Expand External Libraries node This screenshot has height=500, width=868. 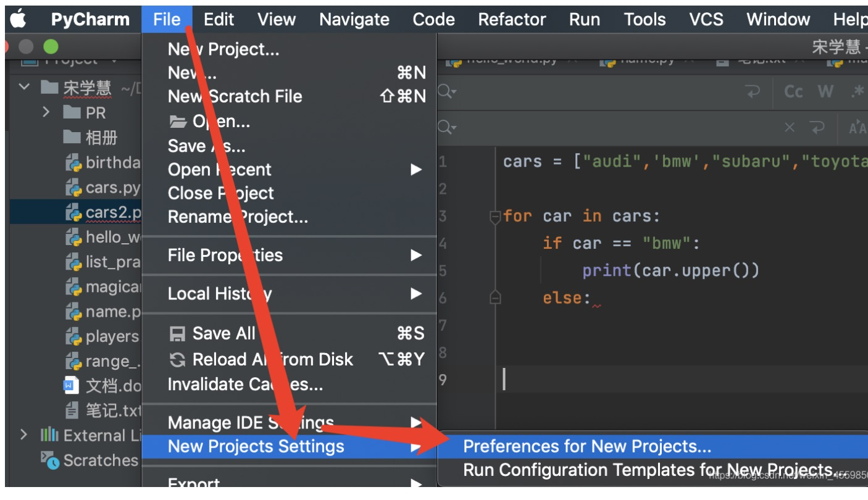(x=23, y=435)
